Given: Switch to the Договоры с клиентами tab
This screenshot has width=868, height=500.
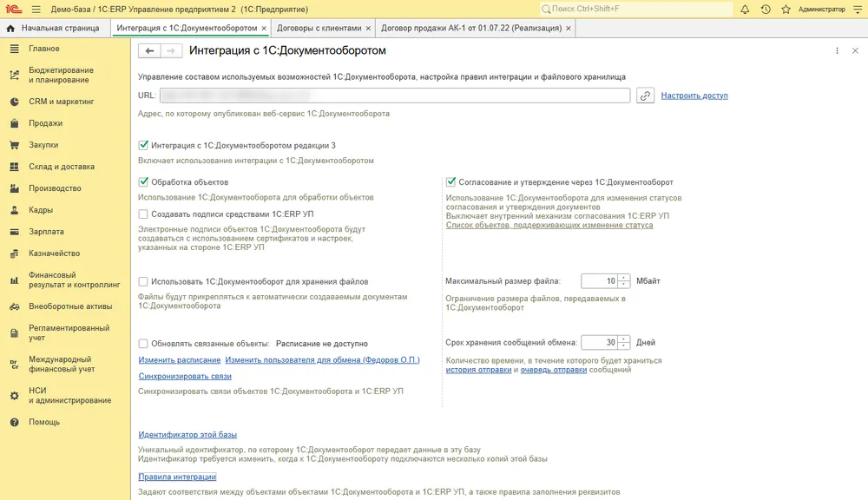Looking at the screenshot, I should (x=319, y=28).
